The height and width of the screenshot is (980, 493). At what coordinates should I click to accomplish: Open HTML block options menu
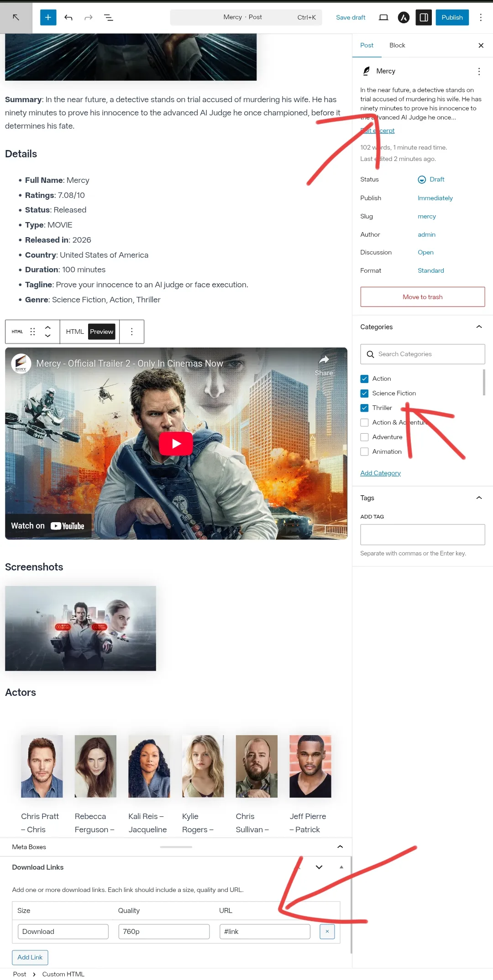click(132, 332)
